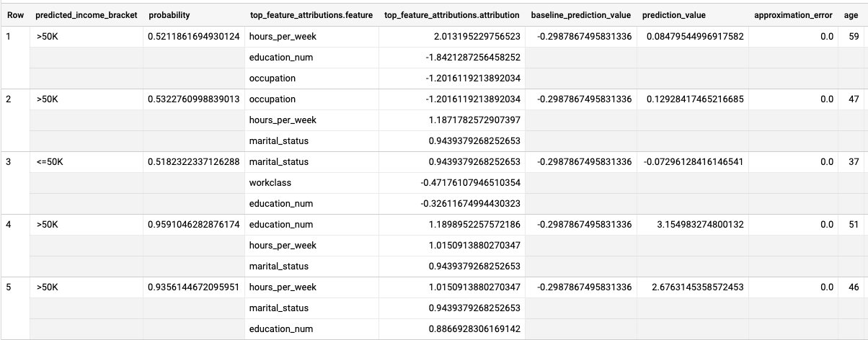Click prediction value 3.154983274800132
Image resolution: width=868 pixels, height=340 pixels.
click(x=694, y=225)
